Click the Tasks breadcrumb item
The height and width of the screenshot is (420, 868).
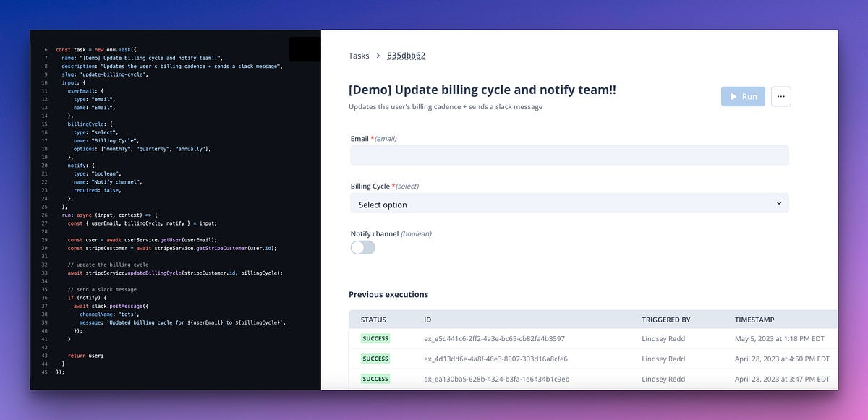tap(357, 55)
